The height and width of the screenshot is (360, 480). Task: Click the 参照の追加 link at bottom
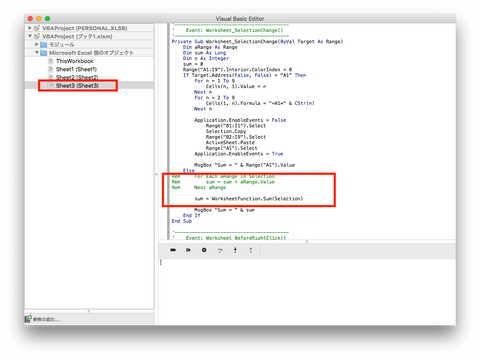(46, 319)
